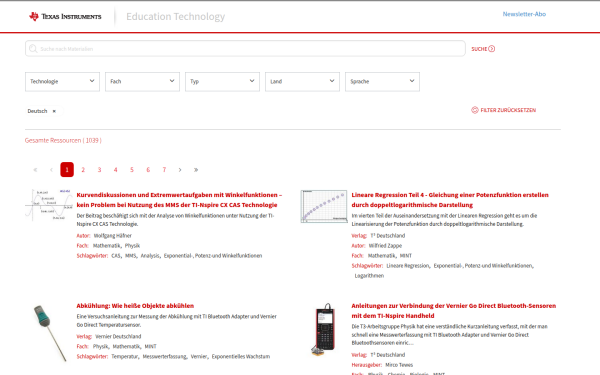Go to results page 4
Viewport: 600px width, 375px height.
[x=116, y=170]
